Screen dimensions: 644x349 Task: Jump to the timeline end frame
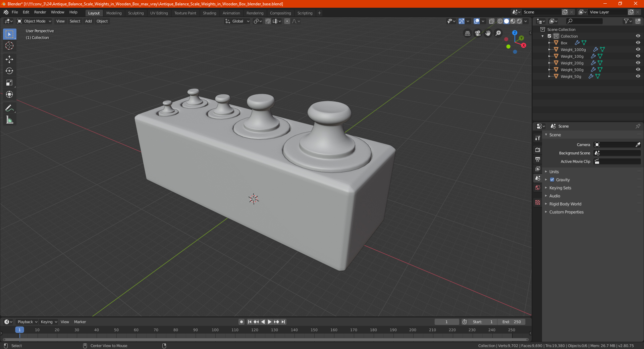coord(283,322)
